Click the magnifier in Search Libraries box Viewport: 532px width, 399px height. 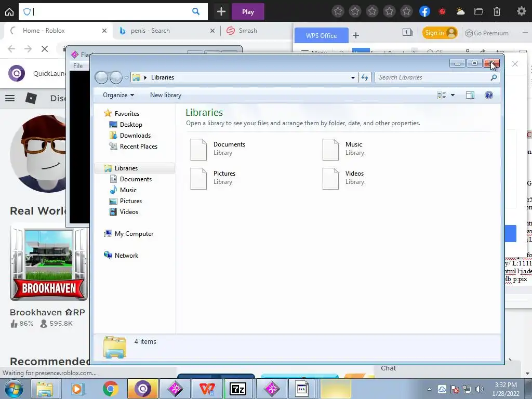tap(494, 77)
